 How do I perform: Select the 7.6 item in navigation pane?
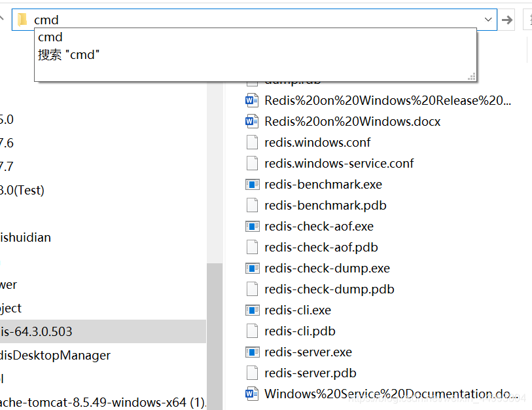coord(7,143)
